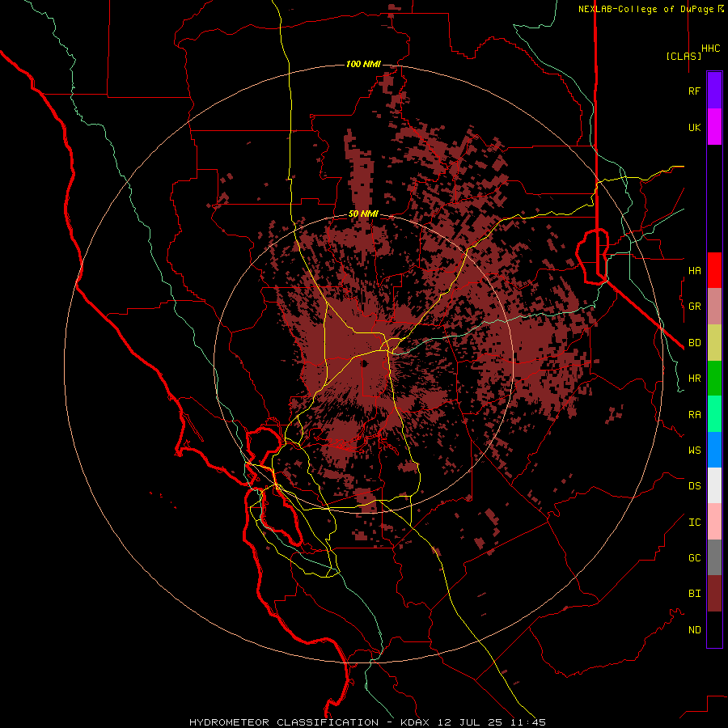
Task: Click the blue WS legend swatch
Action: click(714, 450)
